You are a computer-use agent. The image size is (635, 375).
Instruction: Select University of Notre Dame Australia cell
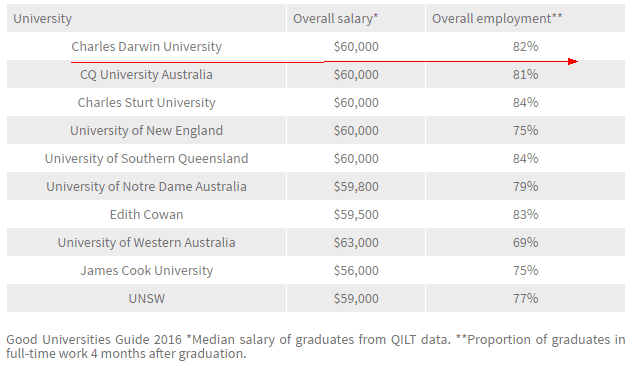point(146,186)
